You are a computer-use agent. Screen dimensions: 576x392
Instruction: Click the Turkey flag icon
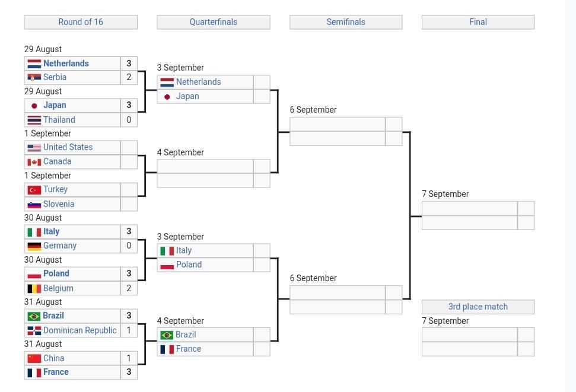[34, 190]
